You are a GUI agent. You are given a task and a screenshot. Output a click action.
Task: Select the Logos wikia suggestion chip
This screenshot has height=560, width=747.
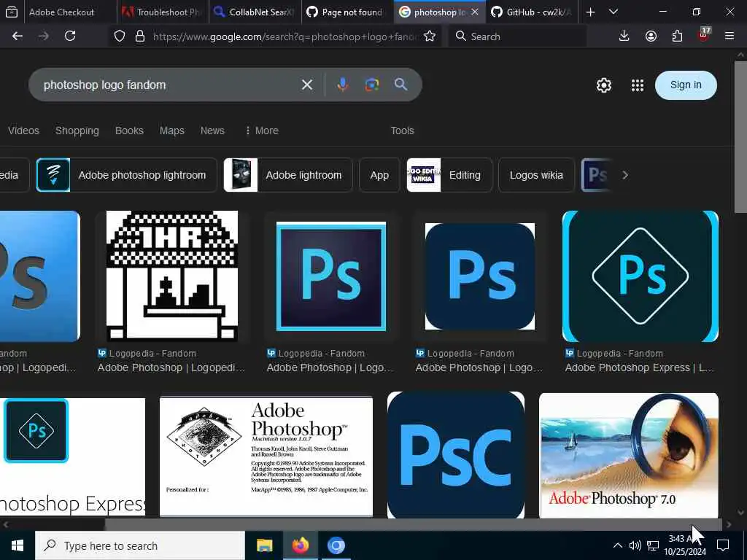click(536, 175)
